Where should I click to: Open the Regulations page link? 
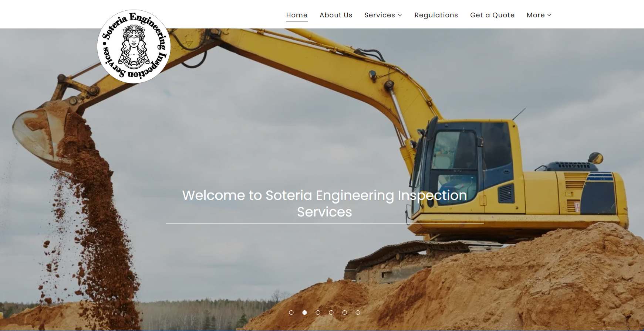[436, 15]
